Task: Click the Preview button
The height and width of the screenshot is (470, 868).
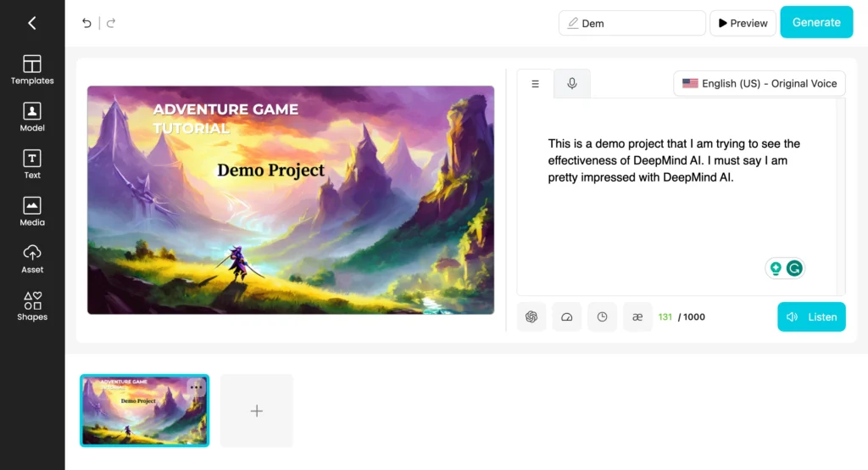Action: click(x=743, y=23)
